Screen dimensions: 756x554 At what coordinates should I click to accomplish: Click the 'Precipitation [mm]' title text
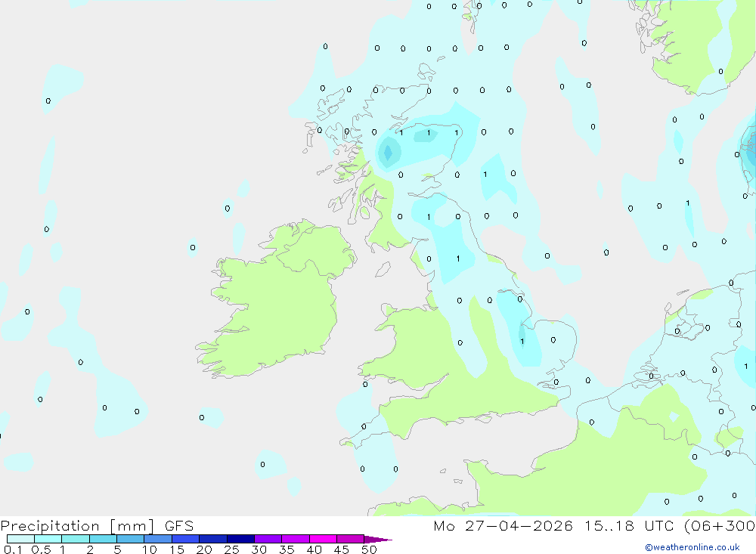click(77, 526)
